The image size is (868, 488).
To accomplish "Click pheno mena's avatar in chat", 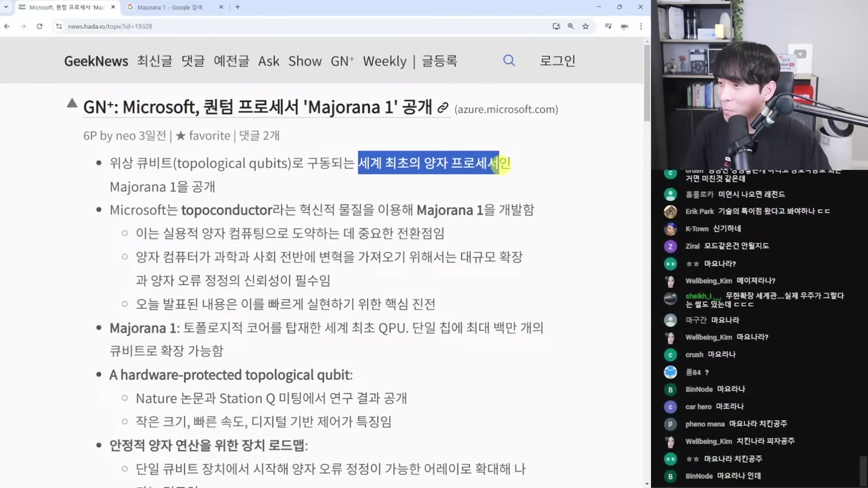I will 670,424.
